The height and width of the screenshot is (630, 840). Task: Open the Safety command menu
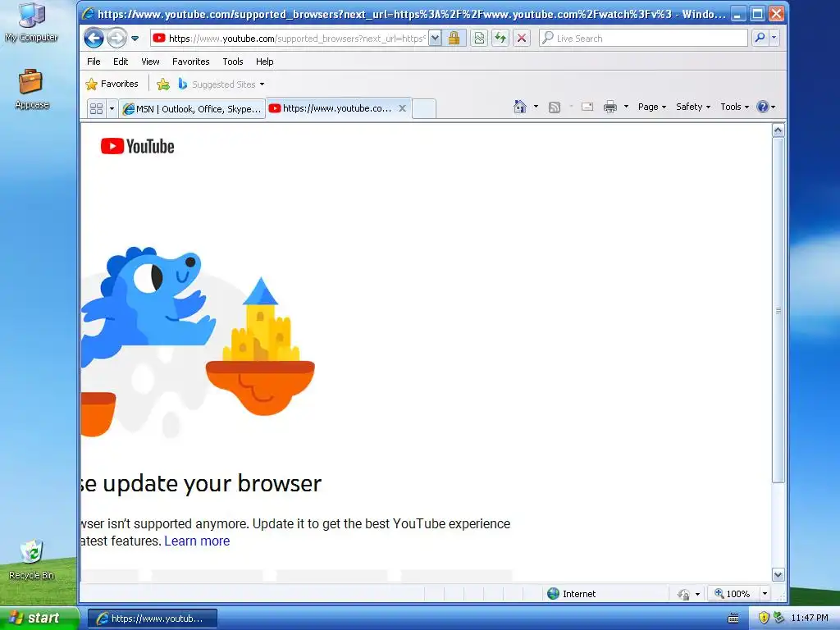pyautogui.click(x=693, y=107)
